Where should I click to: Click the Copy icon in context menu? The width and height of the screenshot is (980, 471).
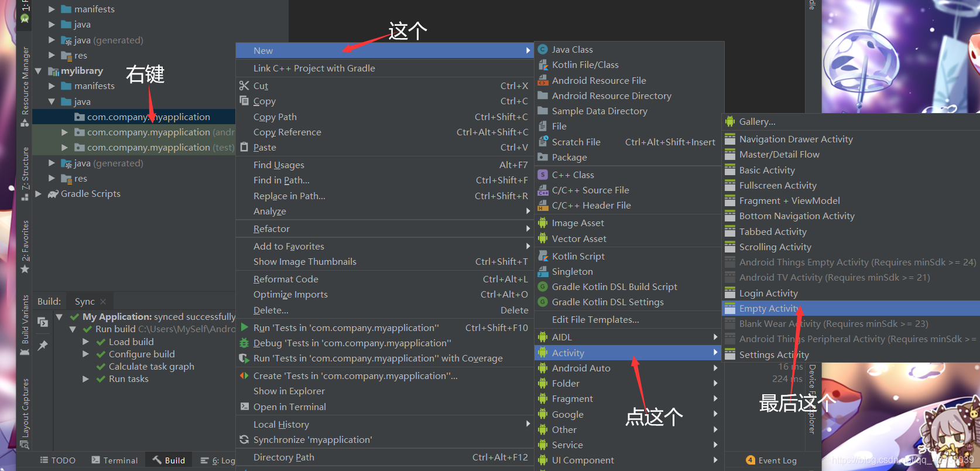point(244,101)
